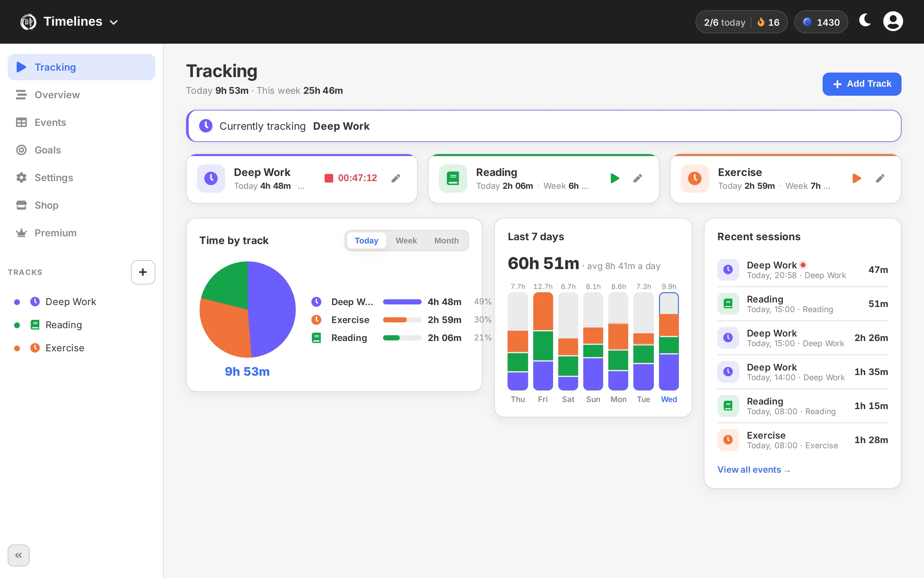Switch Time by track to Week
The image size is (924, 578).
[x=406, y=241]
